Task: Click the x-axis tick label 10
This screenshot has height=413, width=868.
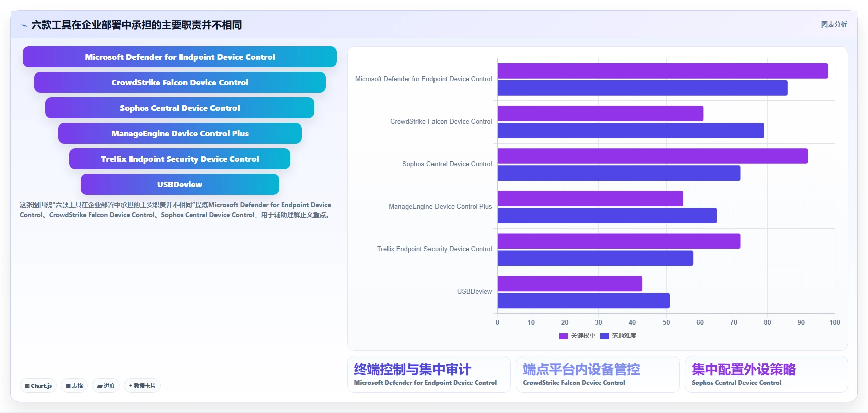Action: (531, 323)
